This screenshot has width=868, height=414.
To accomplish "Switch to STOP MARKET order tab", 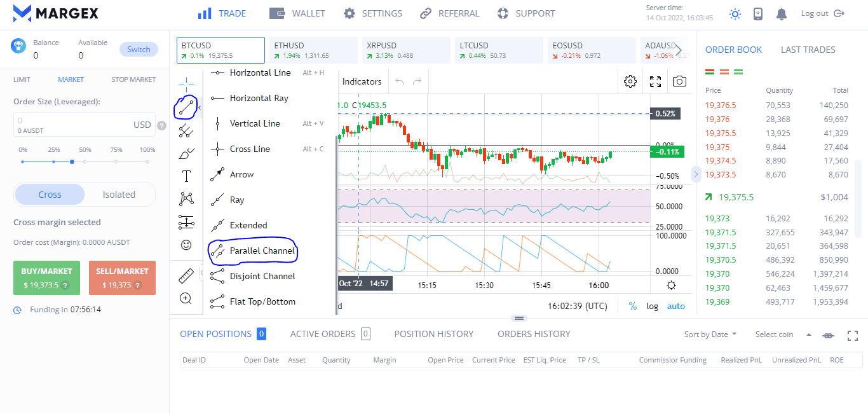I will point(133,79).
